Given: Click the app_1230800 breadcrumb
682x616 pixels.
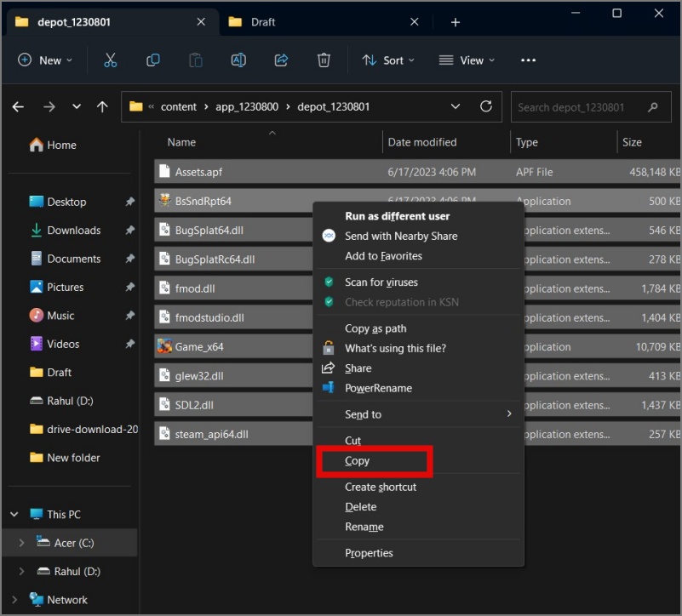Looking at the screenshot, I should (x=247, y=106).
